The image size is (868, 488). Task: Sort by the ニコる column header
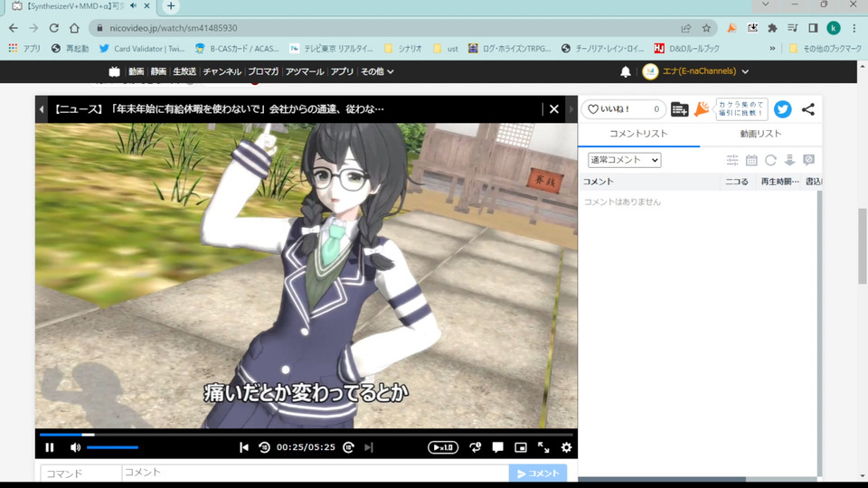coord(737,182)
